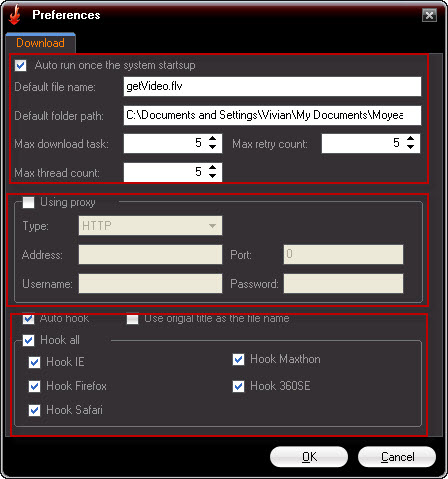Viewport: 448px width, 479px height.
Task: Click the Default file name field
Action: pyautogui.click(x=272, y=87)
